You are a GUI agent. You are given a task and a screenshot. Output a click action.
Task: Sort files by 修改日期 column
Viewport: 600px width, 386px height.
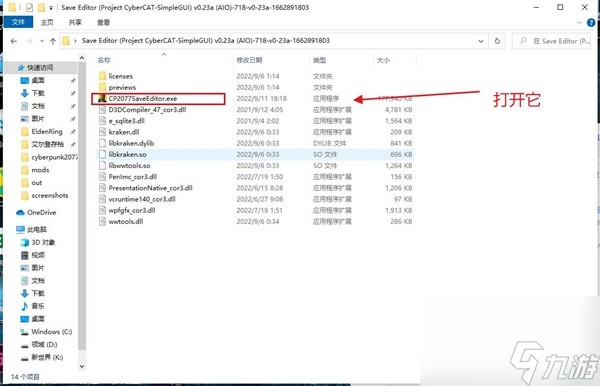tap(249, 60)
